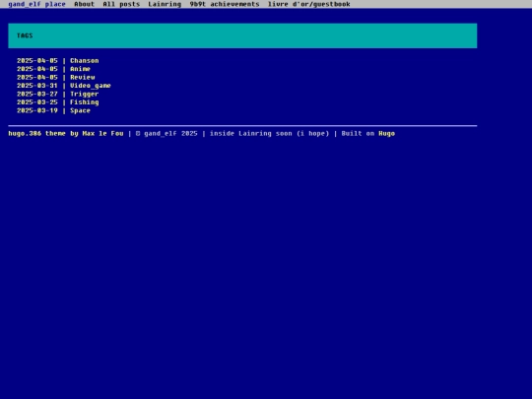Open the Video_game tag
This screenshot has width=532, height=399.
[x=91, y=86]
